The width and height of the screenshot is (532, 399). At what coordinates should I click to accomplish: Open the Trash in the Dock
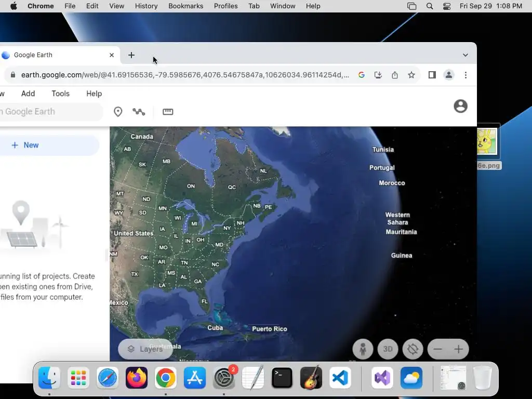pos(483,378)
